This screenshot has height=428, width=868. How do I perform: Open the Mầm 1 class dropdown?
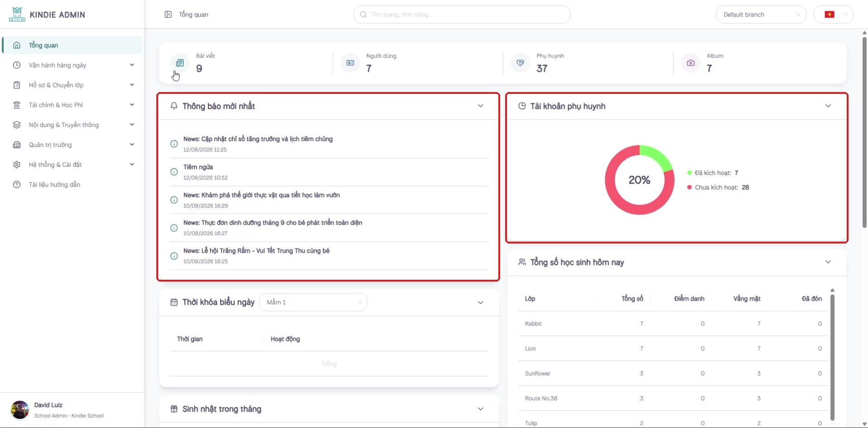click(313, 302)
